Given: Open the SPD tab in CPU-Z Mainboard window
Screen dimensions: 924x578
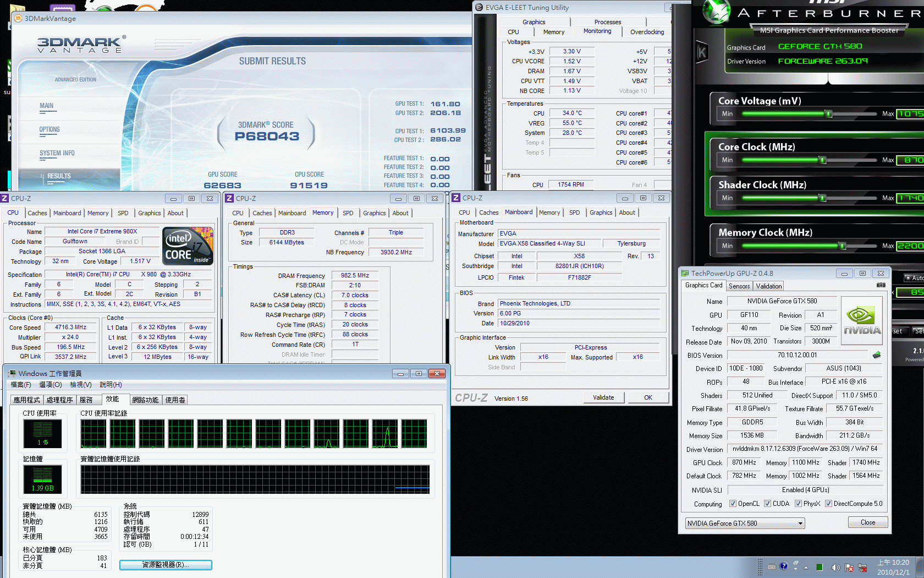Looking at the screenshot, I should 574,212.
